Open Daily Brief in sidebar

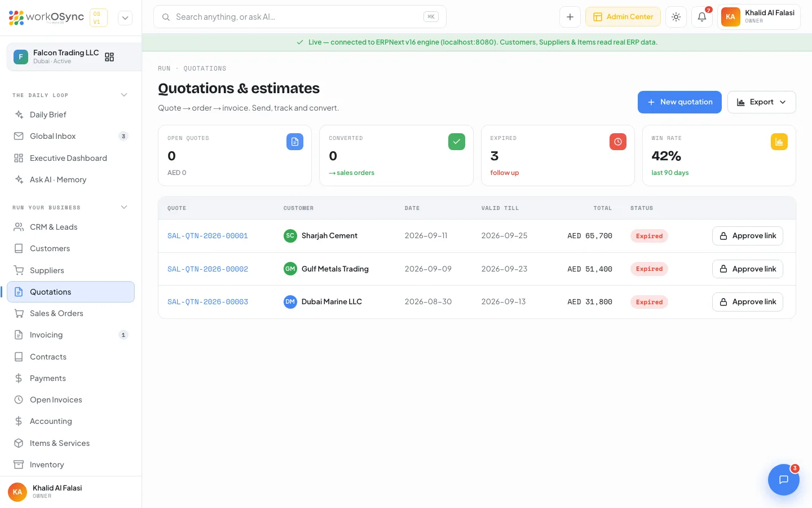pos(71,115)
